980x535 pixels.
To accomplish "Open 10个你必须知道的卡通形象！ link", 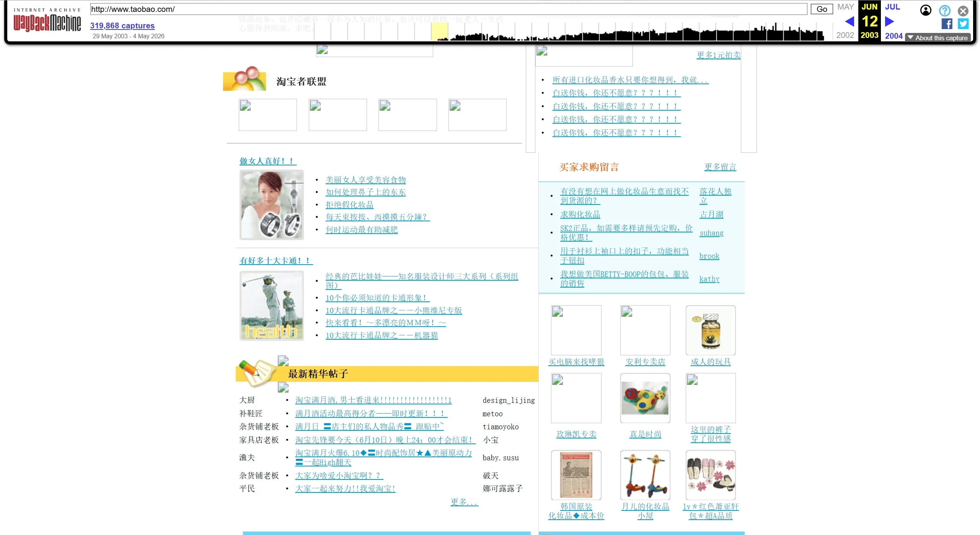I will point(377,298).
